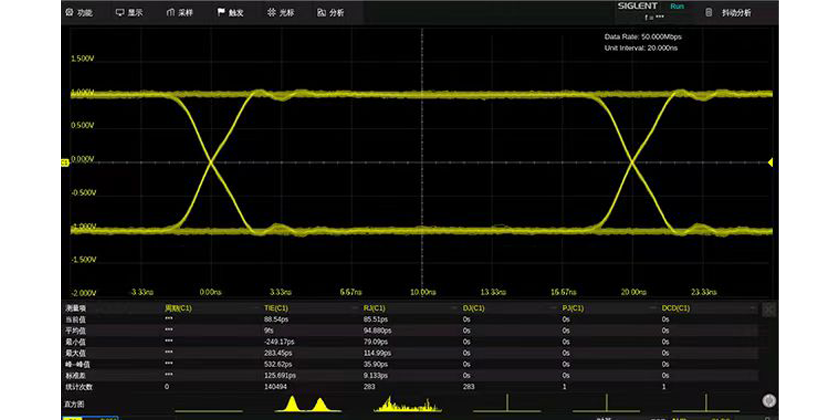Select the DJ(C1) measurement column header
Screen dimensions: 840x420
click(473, 308)
